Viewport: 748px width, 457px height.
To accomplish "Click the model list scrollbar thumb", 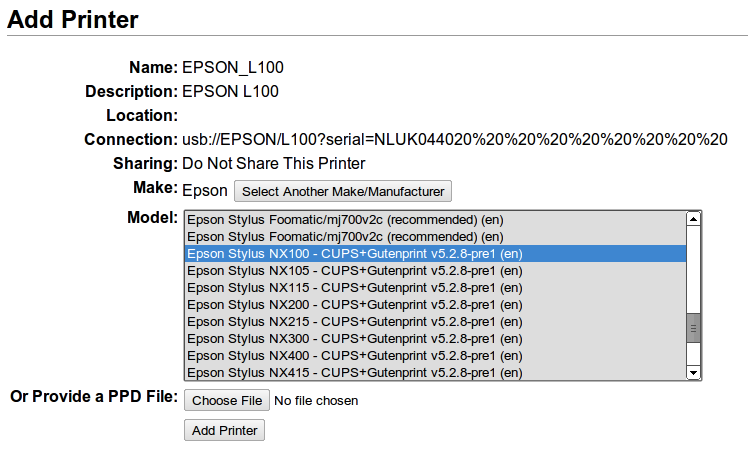I will (x=693, y=328).
